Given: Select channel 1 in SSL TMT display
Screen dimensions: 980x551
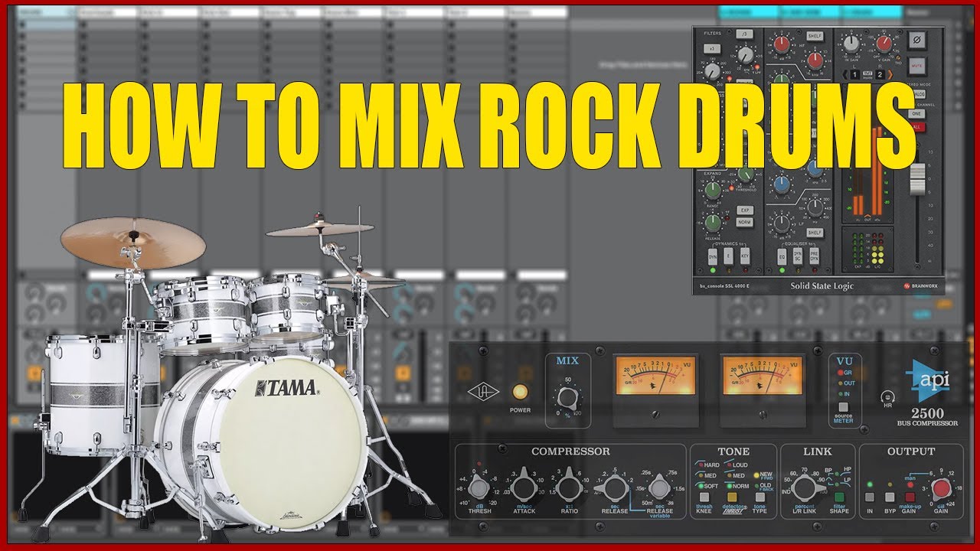Looking at the screenshot, I should (854, 74).
